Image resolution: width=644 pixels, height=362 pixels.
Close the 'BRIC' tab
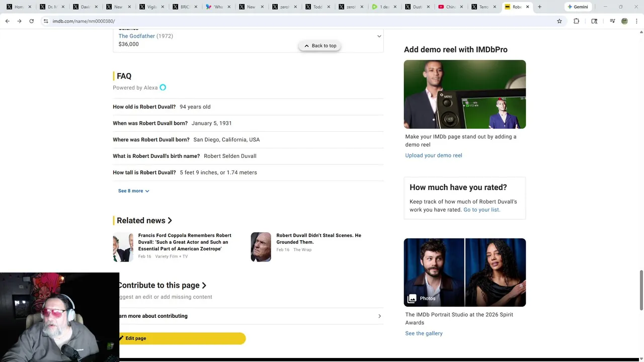[195, 7]
